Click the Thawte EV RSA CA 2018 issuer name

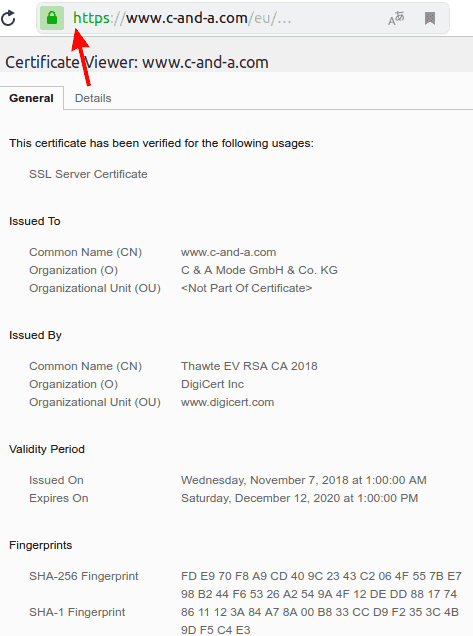(x=249, y=366)
